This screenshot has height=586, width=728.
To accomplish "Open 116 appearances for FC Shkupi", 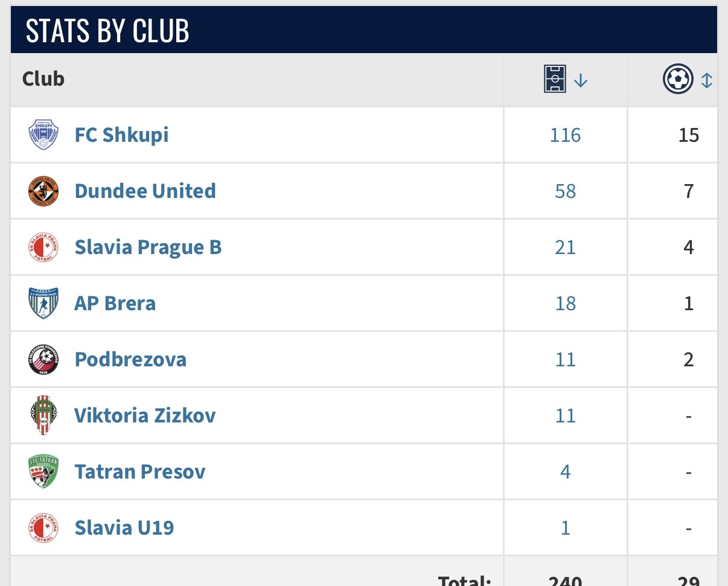I will 565,135.
